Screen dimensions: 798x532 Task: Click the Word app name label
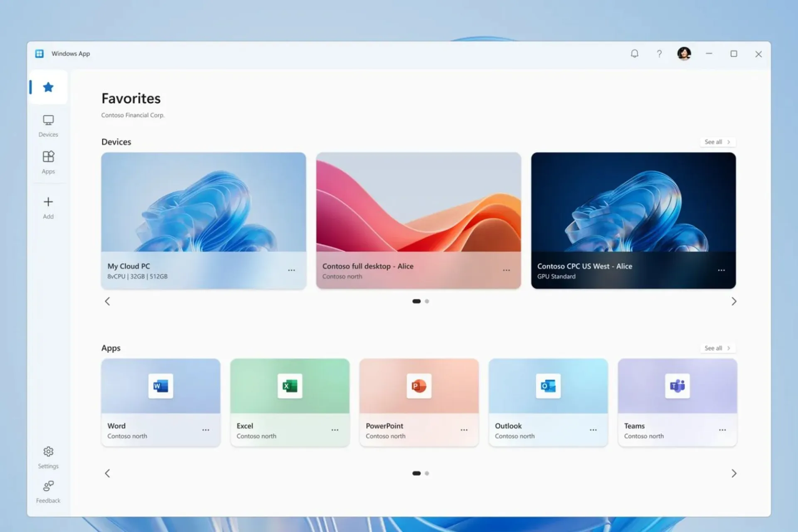pyautogui.click(x=116, y=426)
